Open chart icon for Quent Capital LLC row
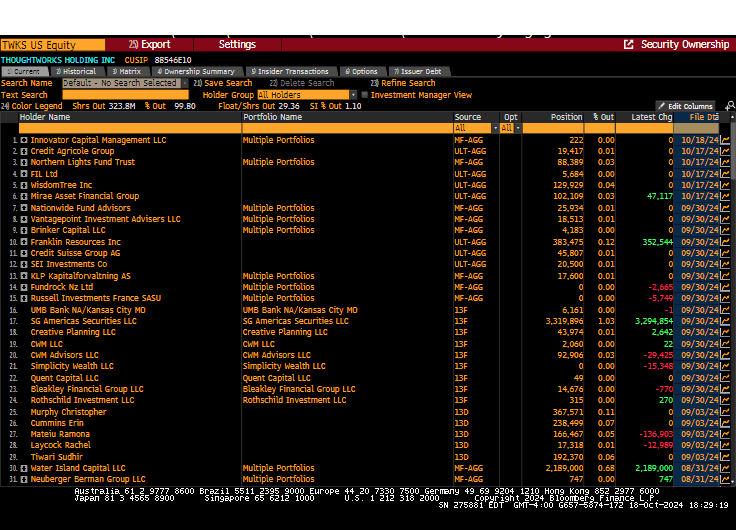This screenshot has height=530, width=736. (x=725, y=378)
